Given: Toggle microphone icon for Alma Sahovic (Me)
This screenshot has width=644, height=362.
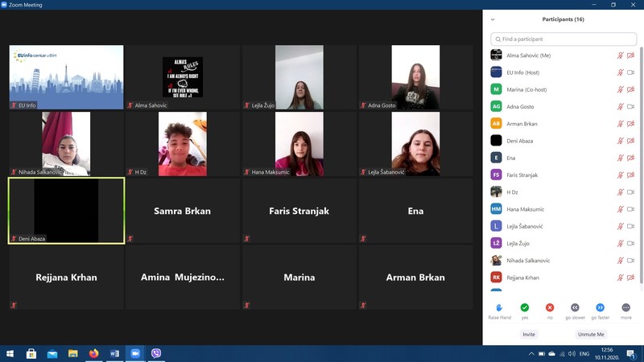Looking at the screenshot, I should [x=620, y=56].
